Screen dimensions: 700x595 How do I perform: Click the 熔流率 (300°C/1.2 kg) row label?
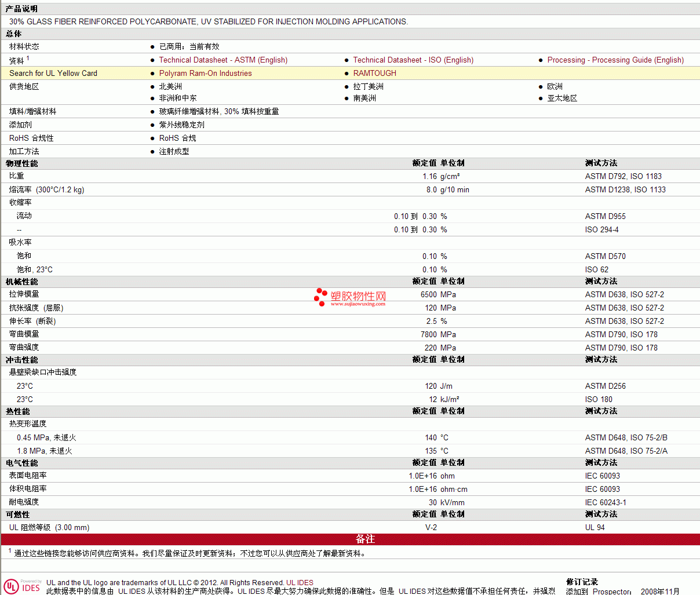coord(47,189)
